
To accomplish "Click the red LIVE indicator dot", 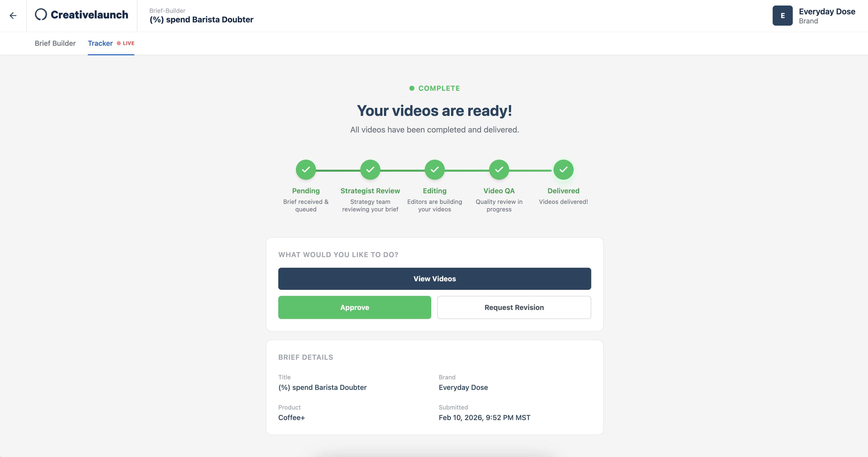I will tap(119, 43).
